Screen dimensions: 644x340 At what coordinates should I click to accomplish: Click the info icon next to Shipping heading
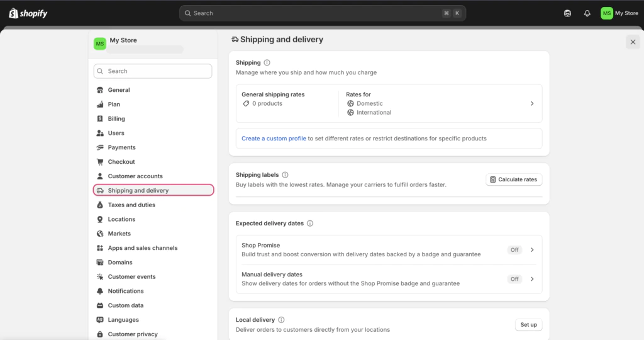[267, 62]
